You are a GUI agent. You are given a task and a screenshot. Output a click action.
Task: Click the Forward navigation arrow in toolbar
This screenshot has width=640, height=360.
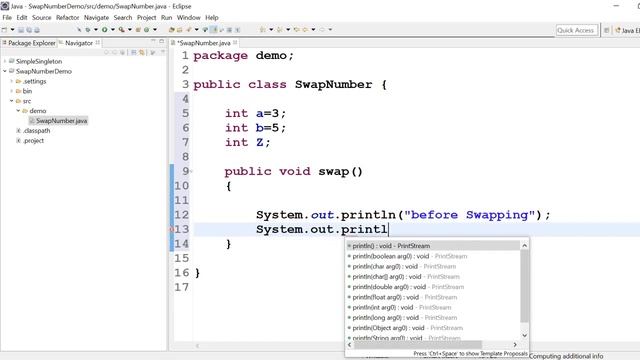[322, 30]
